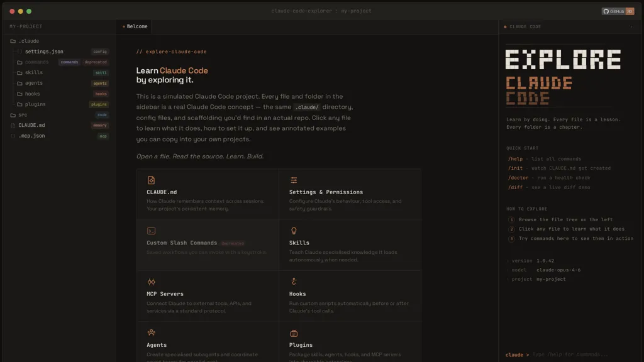Click the settings.json braces icon
The height and width of the screenshot is (362, 644).
[x=19, y=52]
